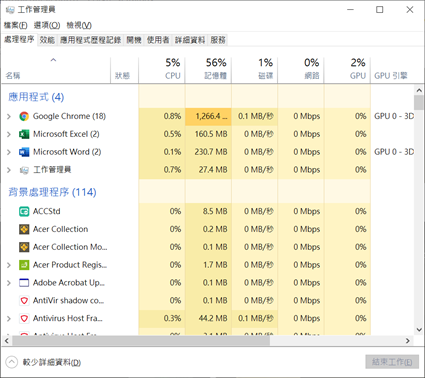Switch to the 服務 tab
The height and width of the screenshot is (378, 425).
[x=218, y=40]
